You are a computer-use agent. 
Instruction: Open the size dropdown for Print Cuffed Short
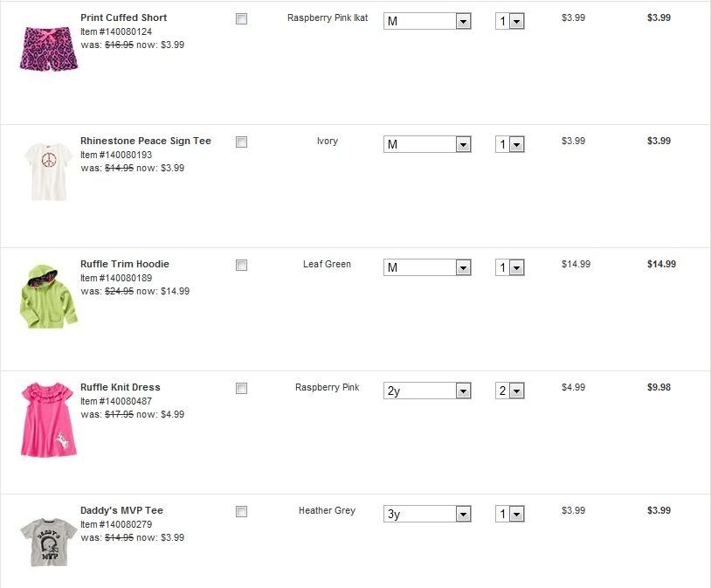(427, 21)
